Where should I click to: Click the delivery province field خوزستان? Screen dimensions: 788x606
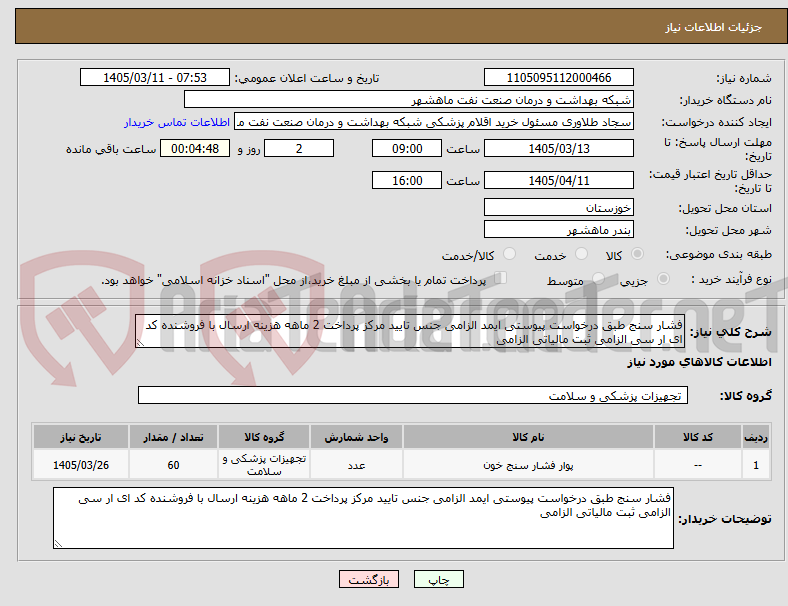tap(559, 207)
